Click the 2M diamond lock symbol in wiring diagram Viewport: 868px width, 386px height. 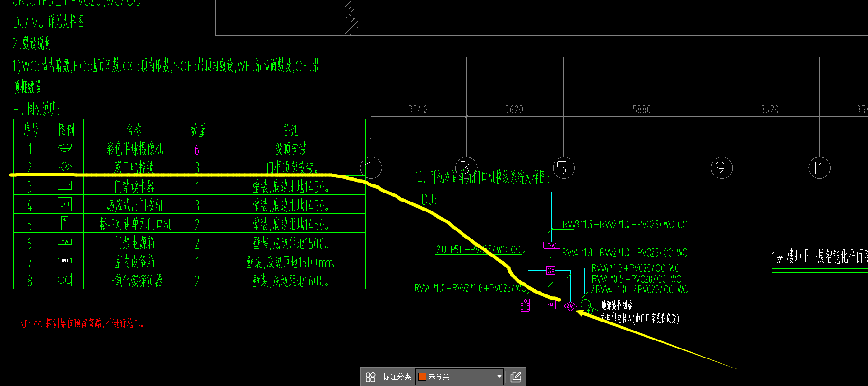point(570,306)
